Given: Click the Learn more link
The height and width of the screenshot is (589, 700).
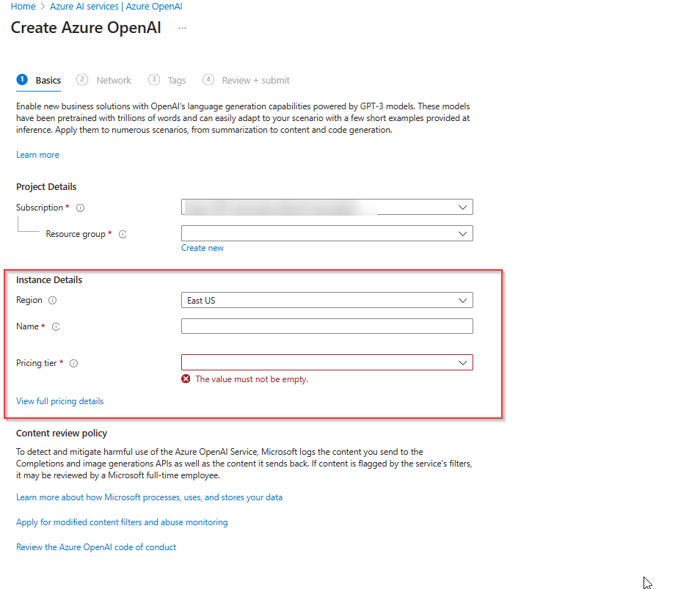Looking at the screenshot, I should click(x=37, y=155).
